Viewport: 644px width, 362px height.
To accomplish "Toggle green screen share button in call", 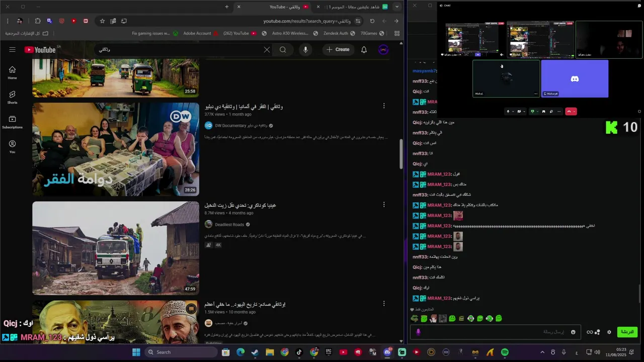I will [532, 111].
